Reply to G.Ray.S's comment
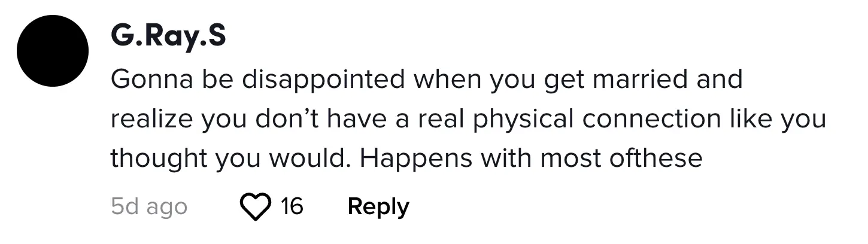This screenshot has width=868, height=244. (x=378, y=207)
